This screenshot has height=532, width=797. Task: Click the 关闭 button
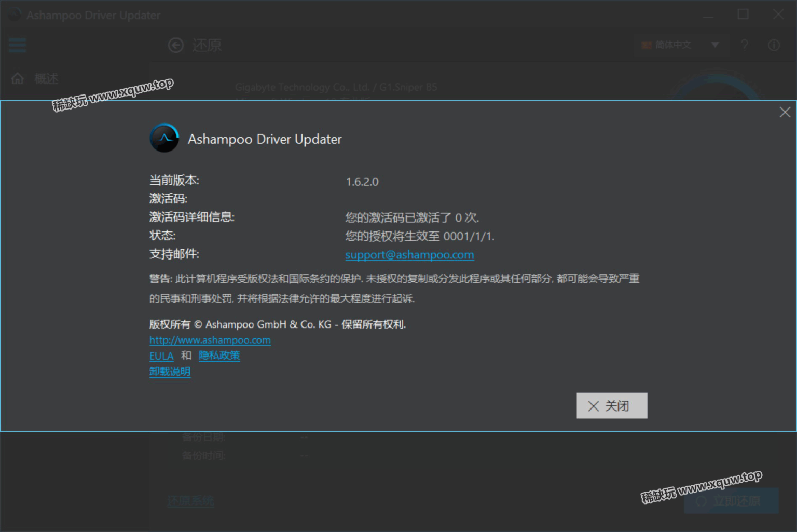click(612, 405)
